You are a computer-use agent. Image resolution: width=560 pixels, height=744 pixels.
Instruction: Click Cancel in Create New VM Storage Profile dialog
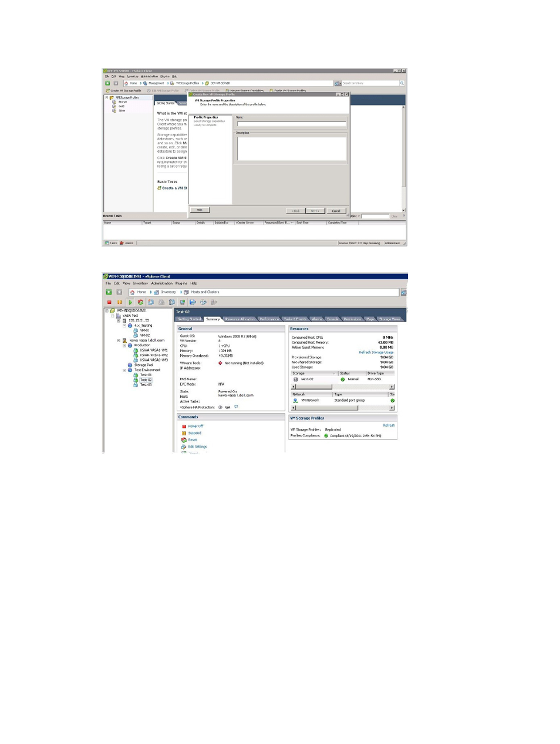point(336,211)
